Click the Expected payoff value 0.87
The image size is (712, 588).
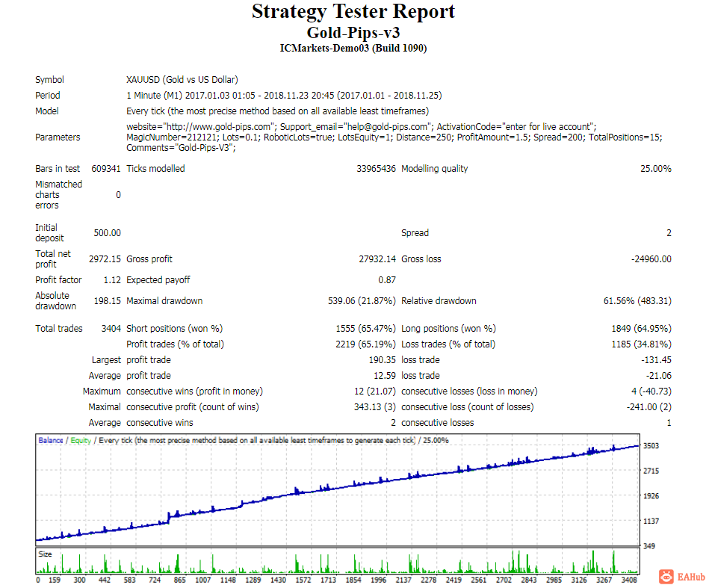pyautogui.click(x=387, y=279)
